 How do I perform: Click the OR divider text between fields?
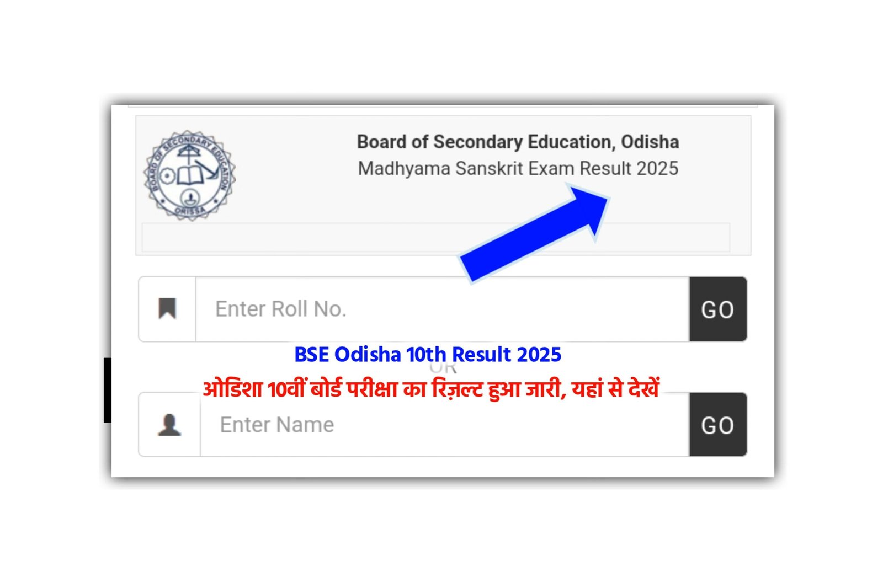coord(440,368)
